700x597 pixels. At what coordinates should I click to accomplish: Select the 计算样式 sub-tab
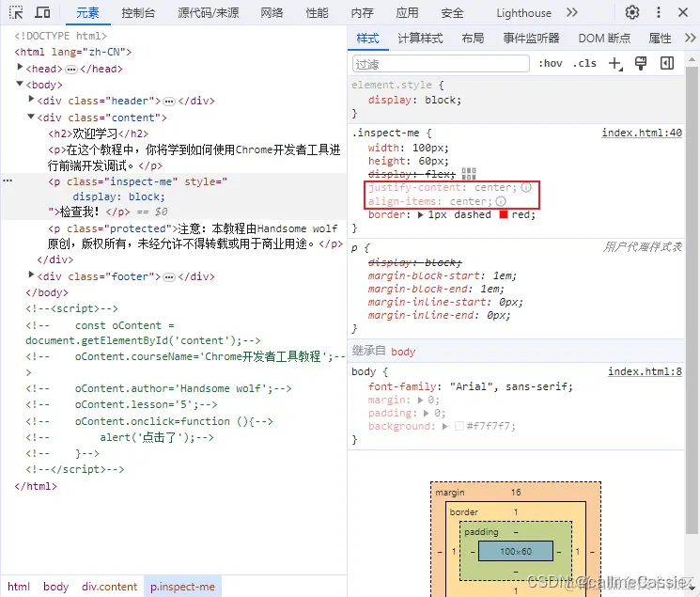[x=420, y=39]
